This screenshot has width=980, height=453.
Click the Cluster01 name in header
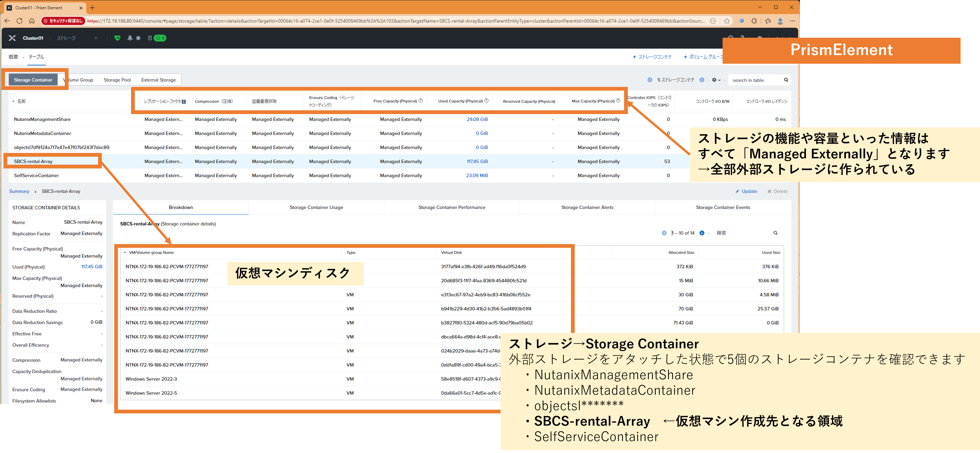pos(33,38)
